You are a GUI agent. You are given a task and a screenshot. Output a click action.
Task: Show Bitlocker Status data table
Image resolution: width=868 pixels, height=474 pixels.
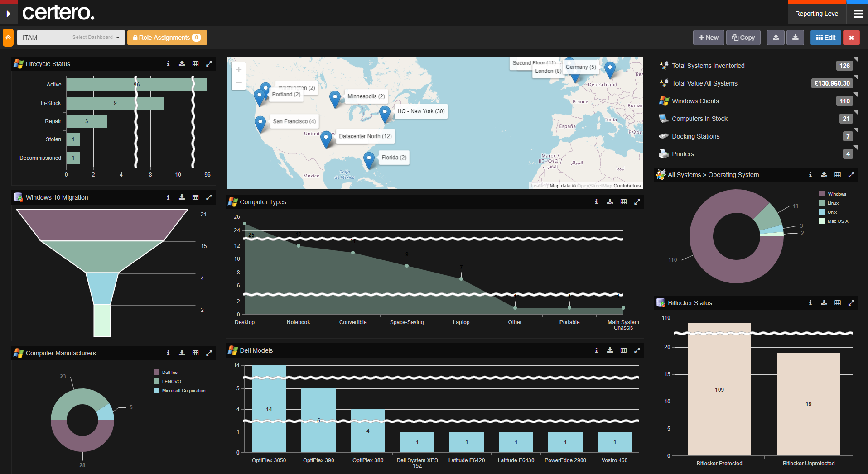click(838, 303)
